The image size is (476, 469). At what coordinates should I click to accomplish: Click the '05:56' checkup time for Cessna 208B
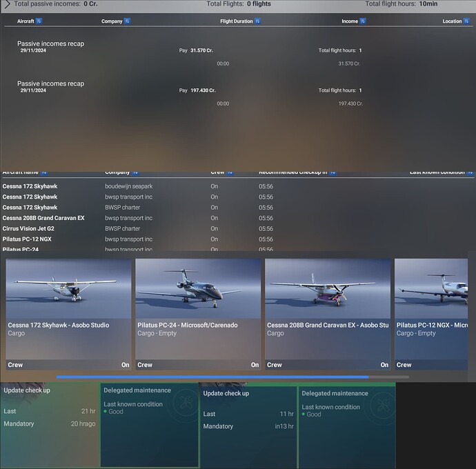tap(266, 218)
